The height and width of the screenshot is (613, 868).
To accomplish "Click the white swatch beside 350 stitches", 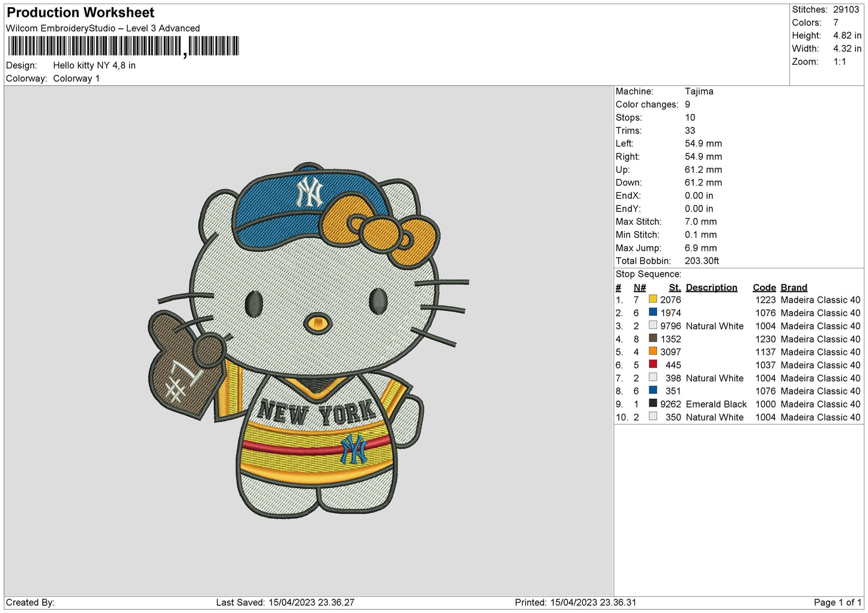I will 653,417.
